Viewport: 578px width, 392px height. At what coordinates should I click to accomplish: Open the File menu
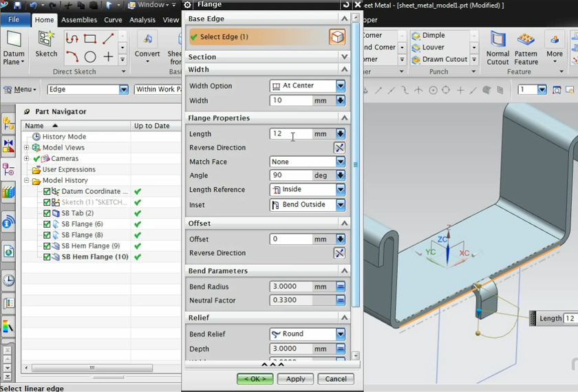pos(14,20)
